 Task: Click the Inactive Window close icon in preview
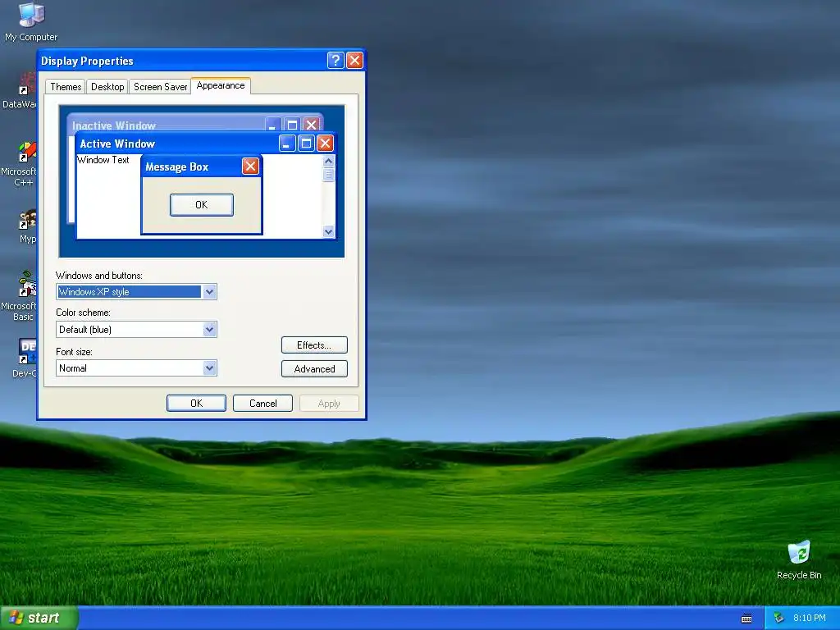pyautogui.click(x=311, y=125)
